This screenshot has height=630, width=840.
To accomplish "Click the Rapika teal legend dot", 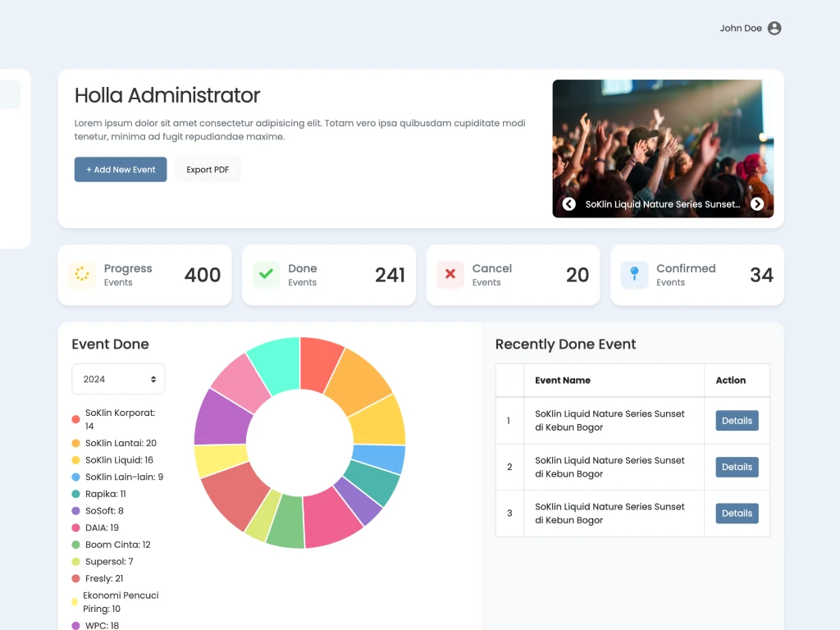I will (76, 494).
